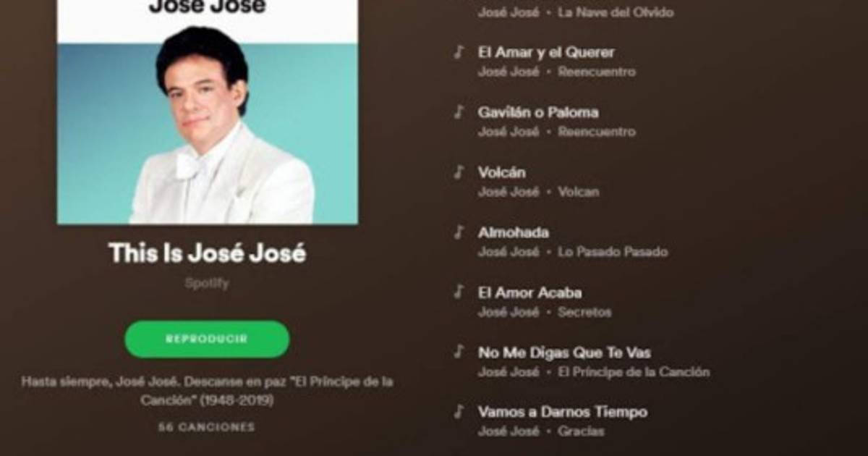The height and width of the screenshot is (456, 868).
Task: Open the Gracias album link
Action: coord(581,431)
